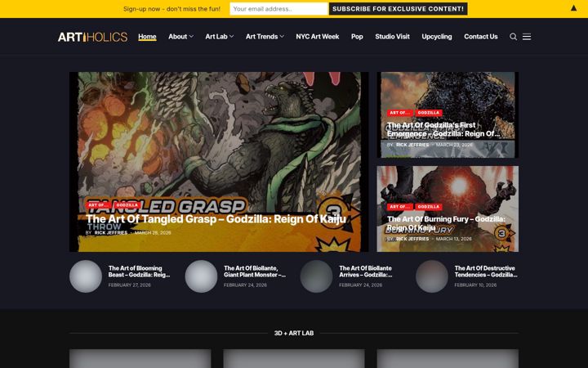Click Godzilla tag on Burning Fury post
Viewport: 588px width, 368px height.
coord(428,207)
